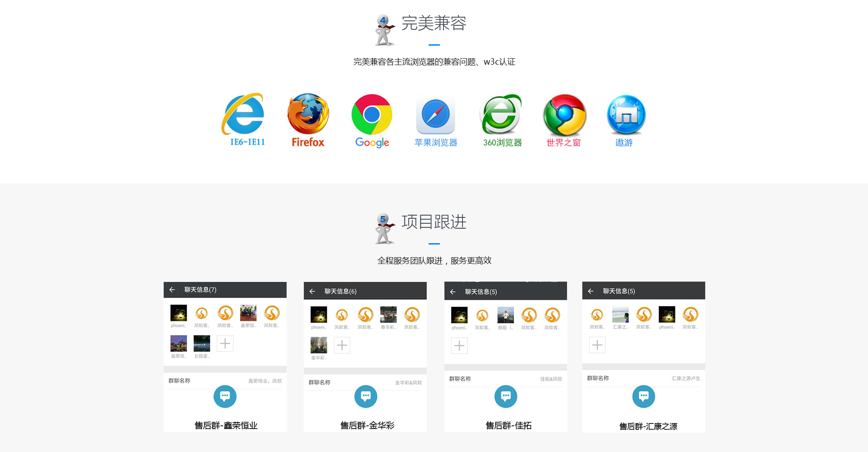Select the green 360 browser icon
868x452 pixels.
tap(501, 114)
